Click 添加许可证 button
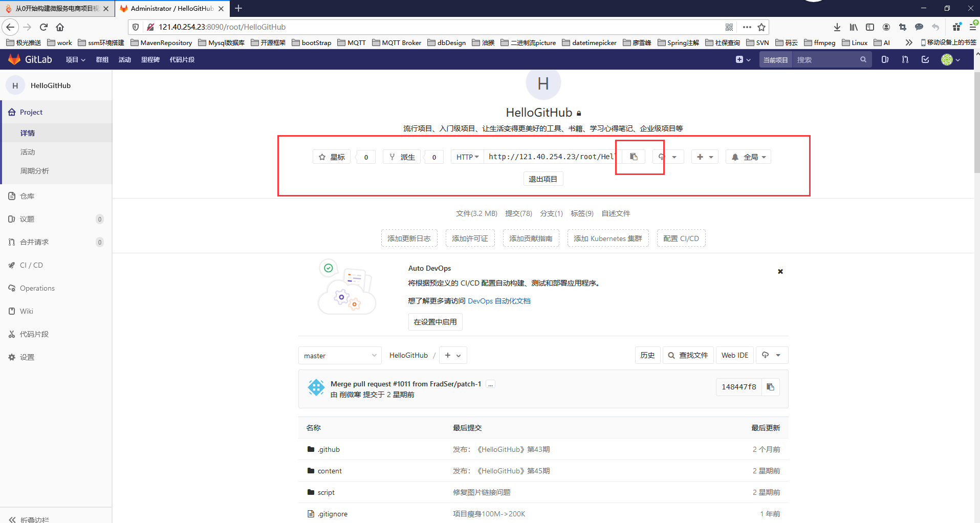This screenshot has width=980, height=523. click(470, 238)
